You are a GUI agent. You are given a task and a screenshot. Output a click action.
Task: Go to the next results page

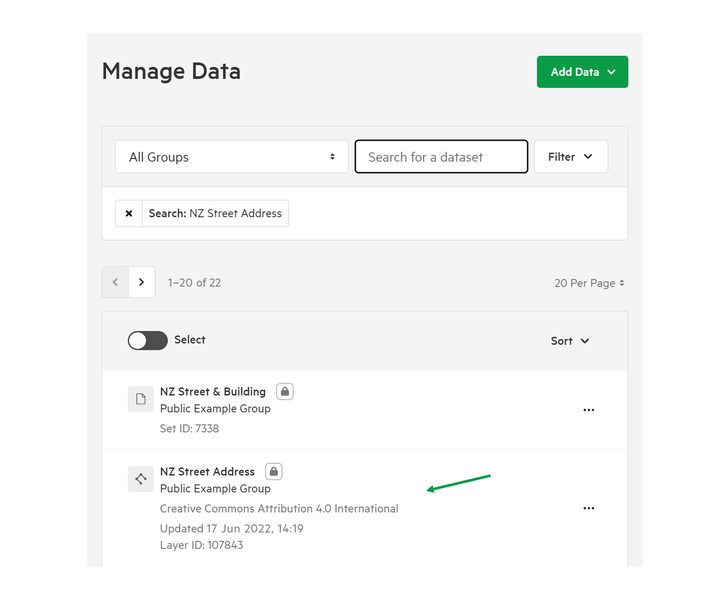tap(141, 282)
